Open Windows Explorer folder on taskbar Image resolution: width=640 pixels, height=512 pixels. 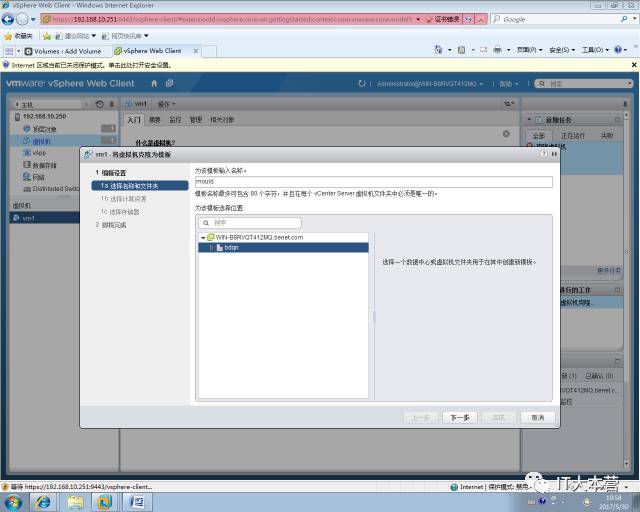[x=75, y=502]
